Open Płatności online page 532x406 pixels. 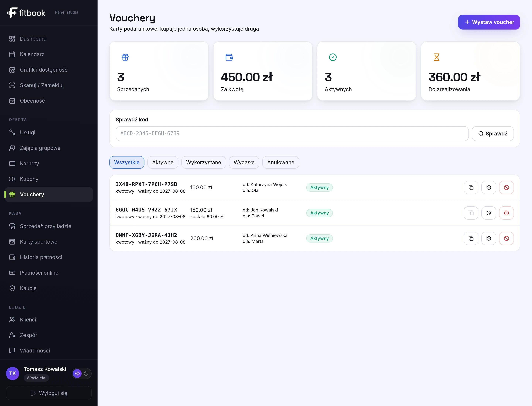(49, 273)
